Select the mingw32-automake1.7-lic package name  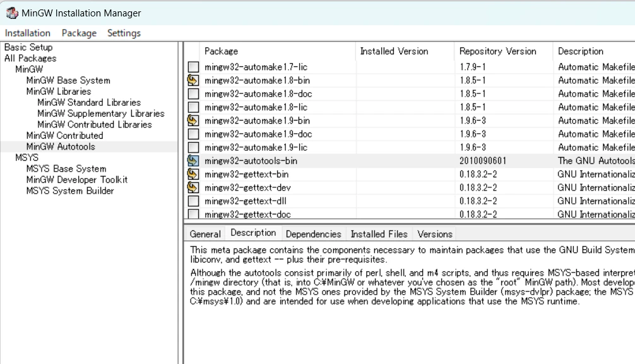click(256, 67)
